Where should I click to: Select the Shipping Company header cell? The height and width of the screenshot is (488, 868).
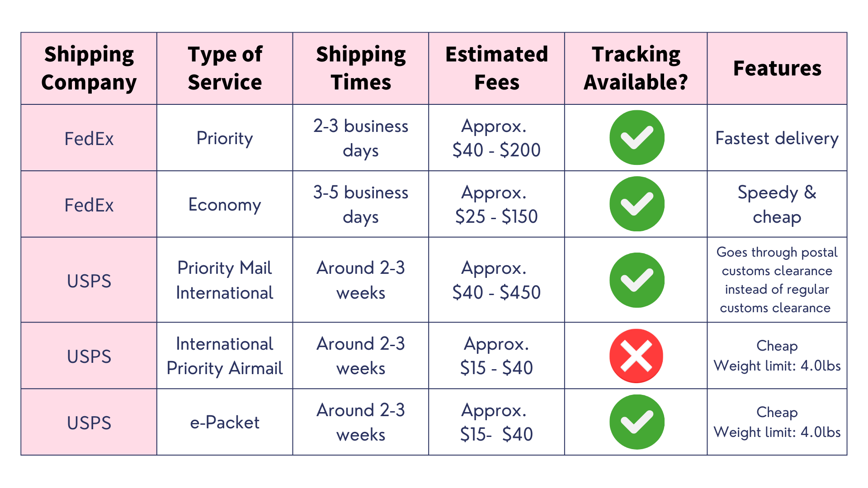click(89, 68)
